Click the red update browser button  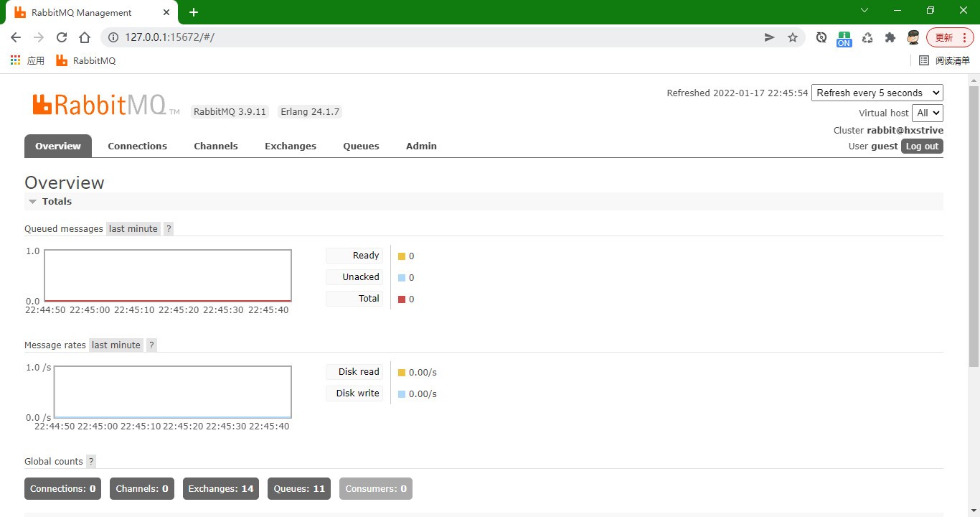tap(950, 37)
